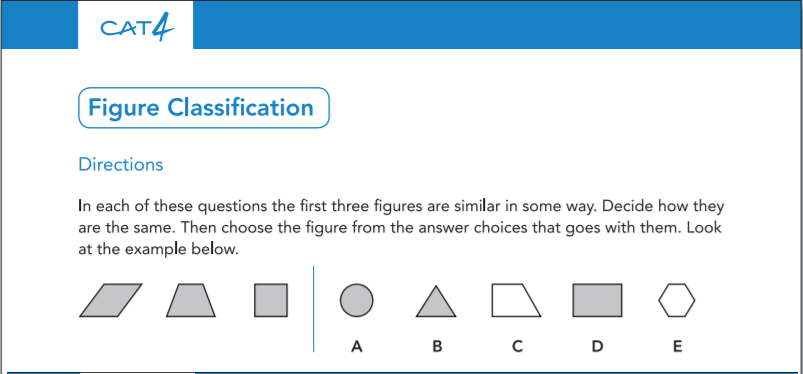This screenshot has width=803, height=374.
Task: Click the gray trapezoid example figure
Action: [191, 300]
